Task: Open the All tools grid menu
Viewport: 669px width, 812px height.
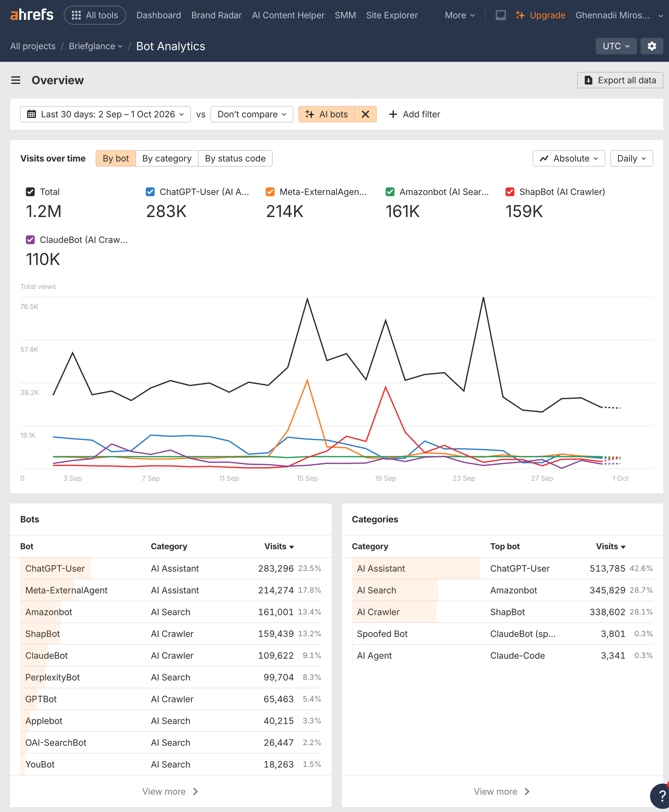Action: (95, 15)
